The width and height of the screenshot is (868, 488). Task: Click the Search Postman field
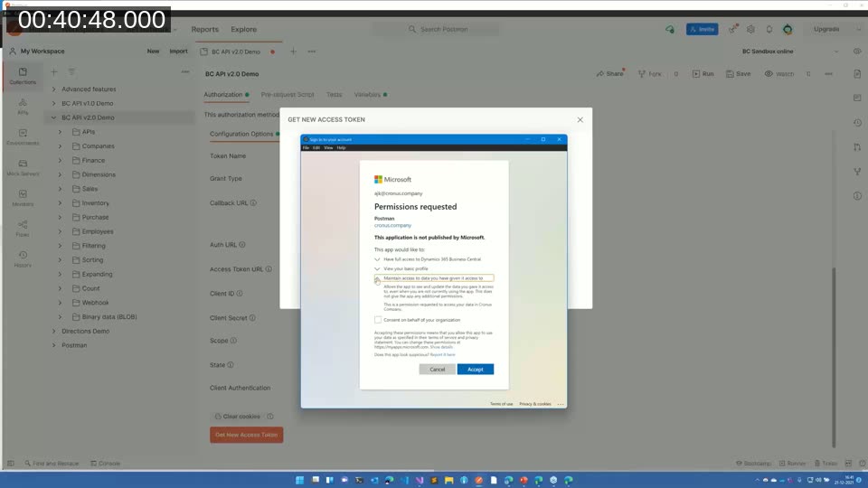pyautogui.click(x=436, y=29)
